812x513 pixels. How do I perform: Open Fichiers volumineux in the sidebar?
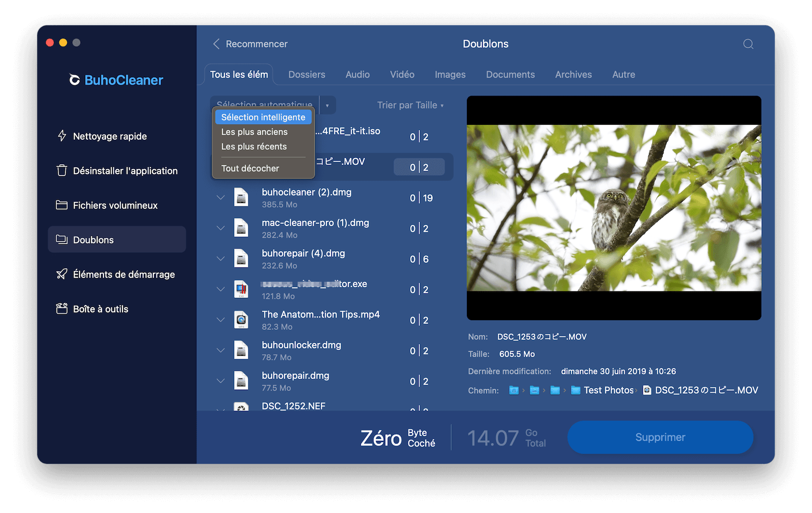(x=117, y=205)
